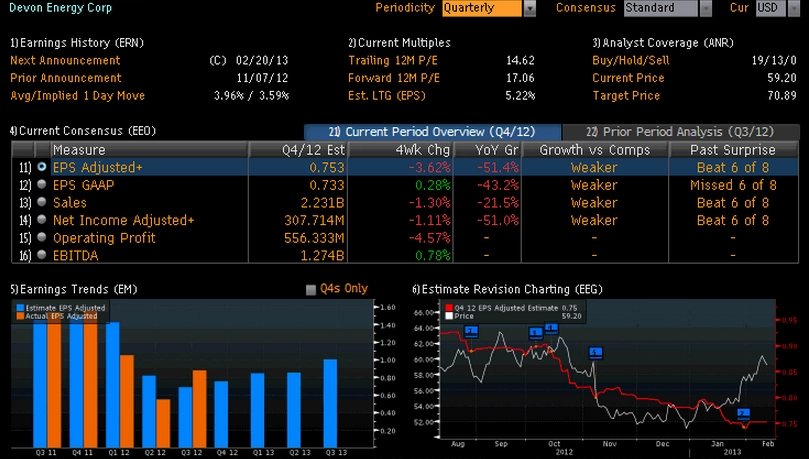The height and width of the screenshot is (459, 809).
Task: Enable the Q4s Only checkbox
Action: (311, 289)
